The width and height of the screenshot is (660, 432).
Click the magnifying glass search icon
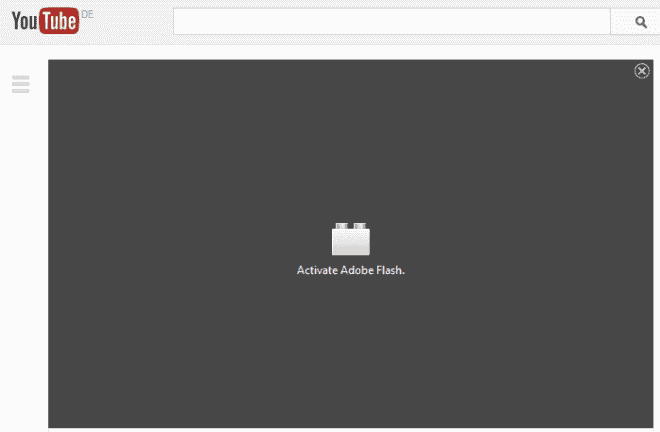click(641, 22)
